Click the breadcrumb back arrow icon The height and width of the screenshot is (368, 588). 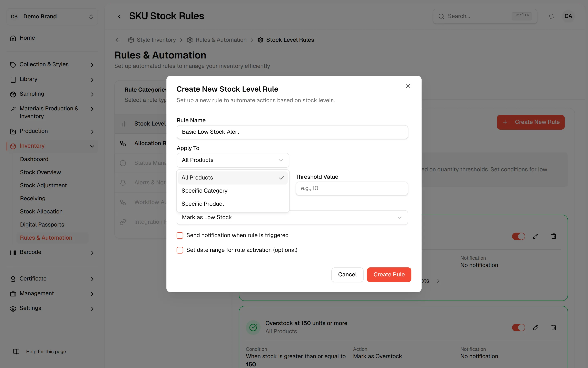pyautogui.click(x=118, y=40)
